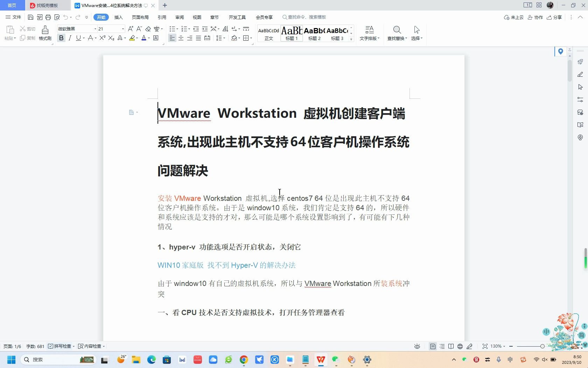Select the web layout globe icon
588x368 pixels.
pyautogui.click(x=460, y=346)
